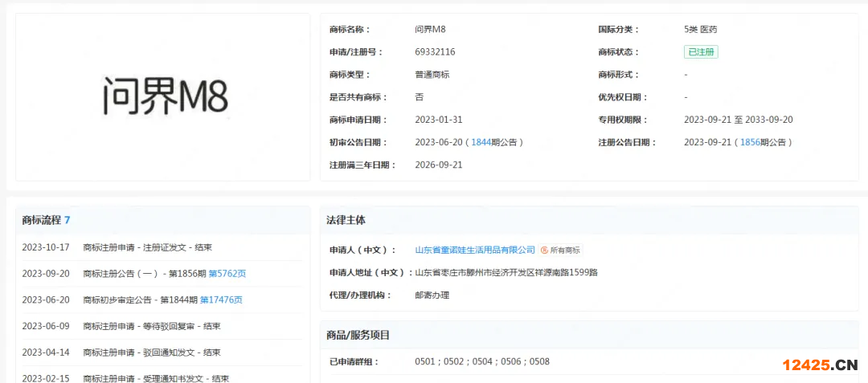Click the 5类 医药 classification value
The image size is (868, 383).
click(700, 30)
